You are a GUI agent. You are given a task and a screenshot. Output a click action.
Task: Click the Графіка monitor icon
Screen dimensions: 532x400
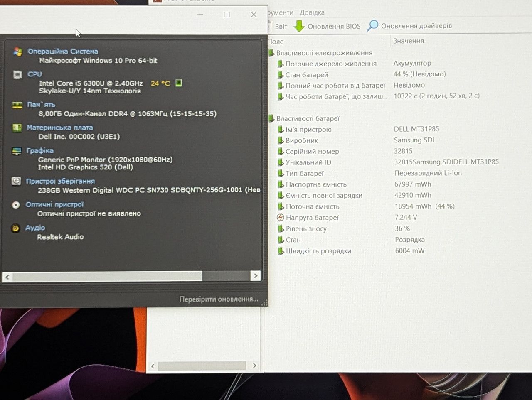[17, 151]
